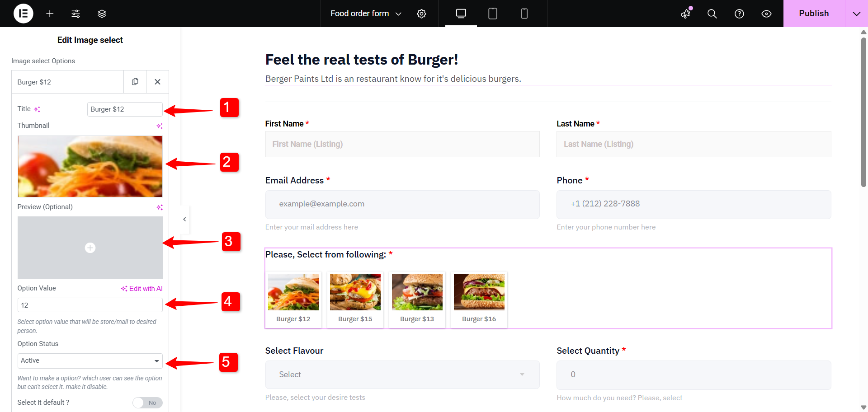This screenshot has height=412, width=868.
Task: Switch to desktop view
Action: tap(461, 14)
